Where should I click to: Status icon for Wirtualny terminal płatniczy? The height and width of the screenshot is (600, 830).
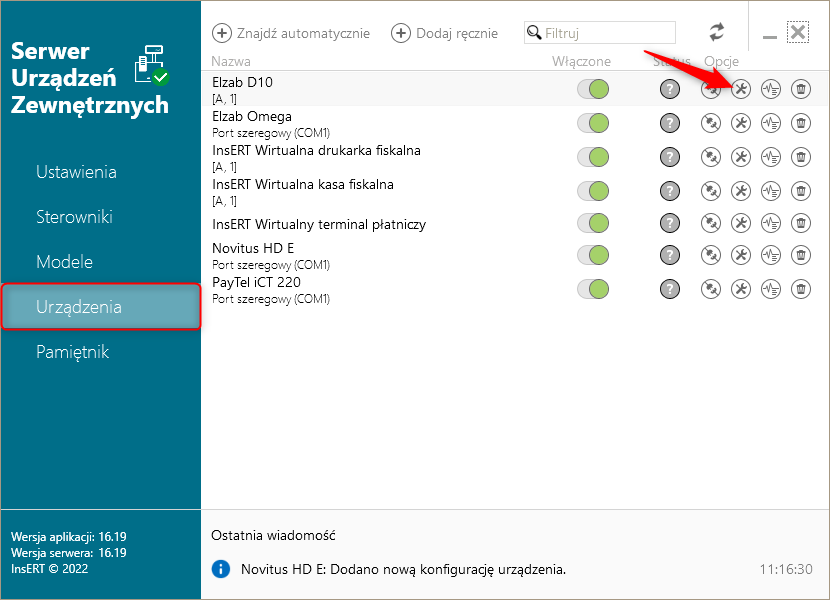tap(670, 223)
